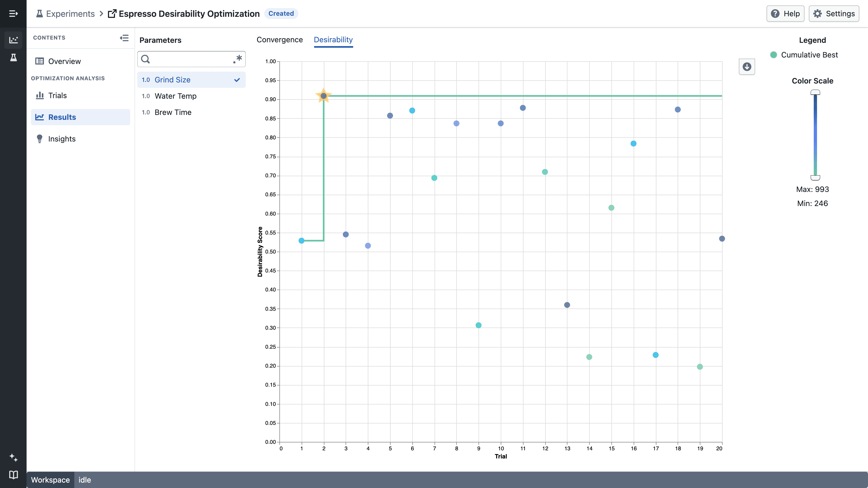Click the trial 13 data point

coord(567,305)
